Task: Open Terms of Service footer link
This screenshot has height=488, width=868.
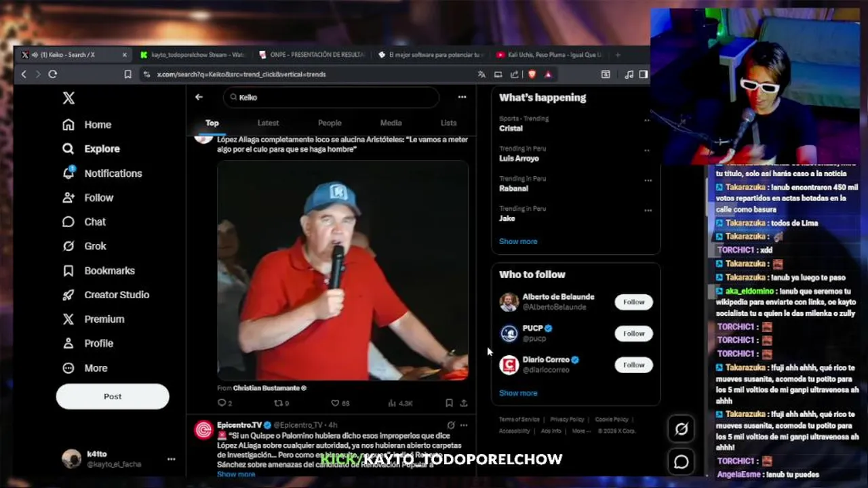Action: pos(519,420)
